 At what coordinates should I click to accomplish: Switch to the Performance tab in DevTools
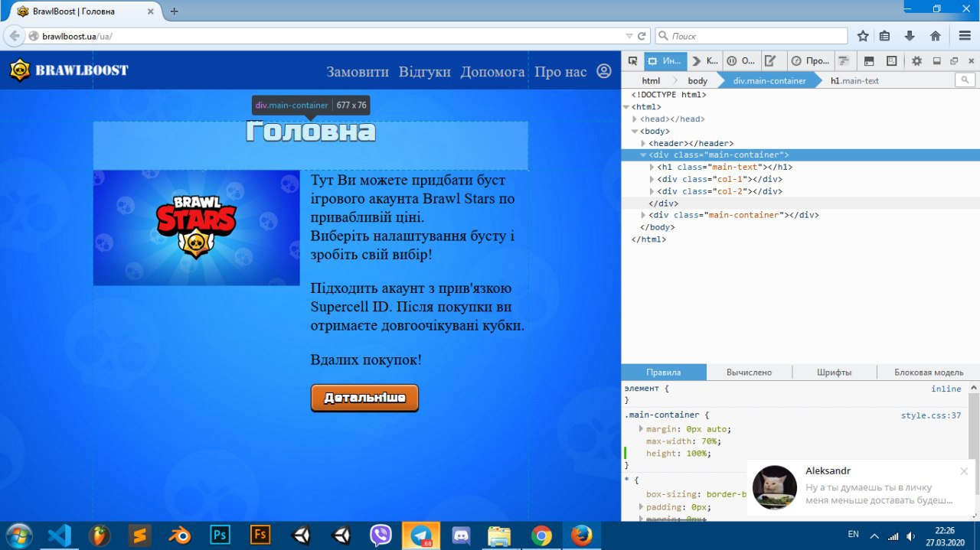(809, 61)
